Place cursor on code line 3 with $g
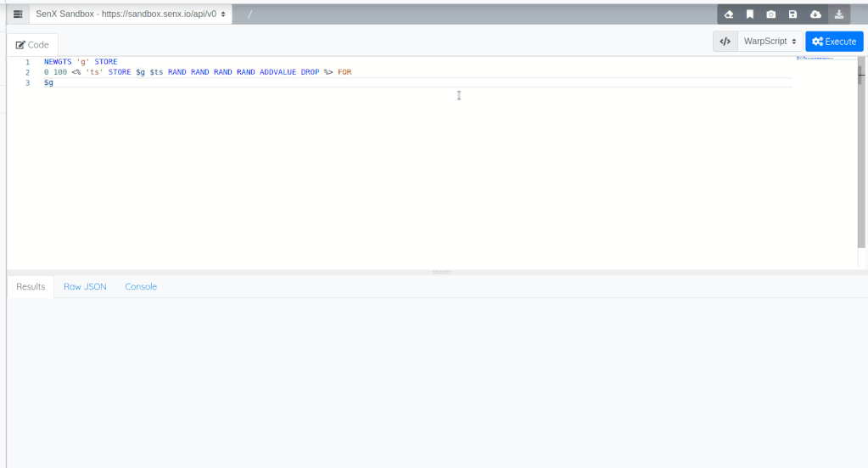 49,82
